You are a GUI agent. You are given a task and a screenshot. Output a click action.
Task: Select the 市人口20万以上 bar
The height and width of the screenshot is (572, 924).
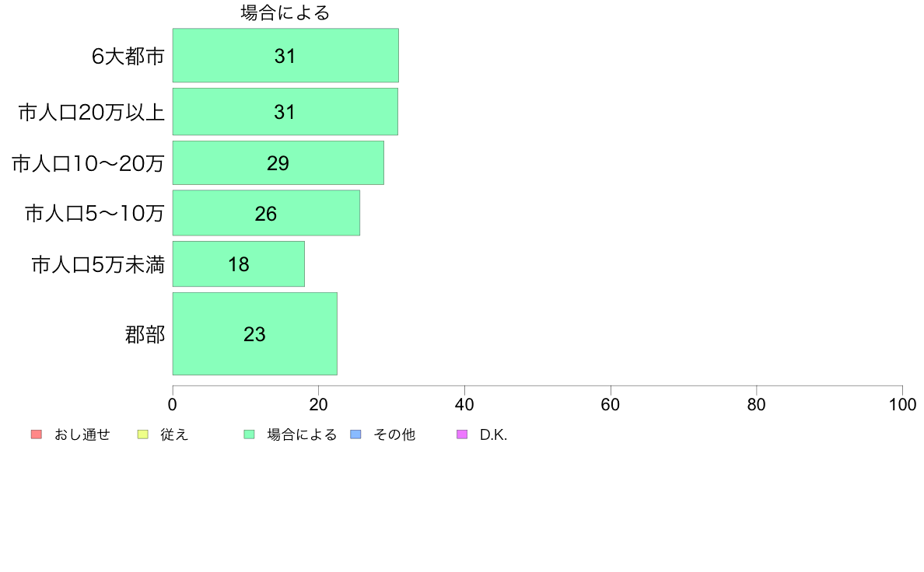pos(285,112)
